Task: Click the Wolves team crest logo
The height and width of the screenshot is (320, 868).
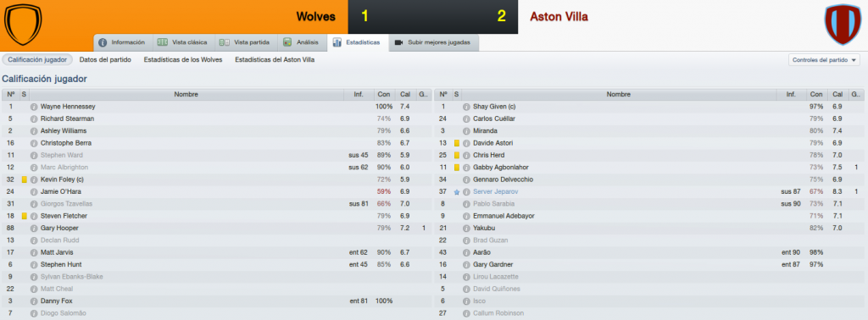Action: (23, 25)
